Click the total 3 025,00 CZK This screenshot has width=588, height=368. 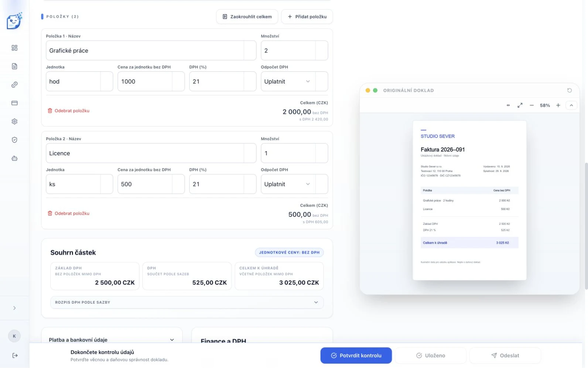point(299,283)
